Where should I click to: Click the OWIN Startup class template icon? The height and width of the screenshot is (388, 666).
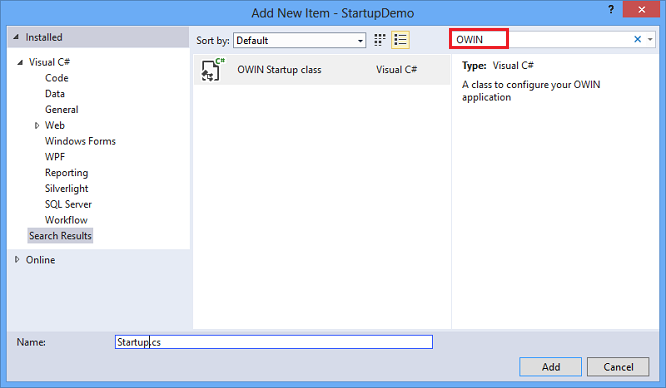click(x=212, y=70)
